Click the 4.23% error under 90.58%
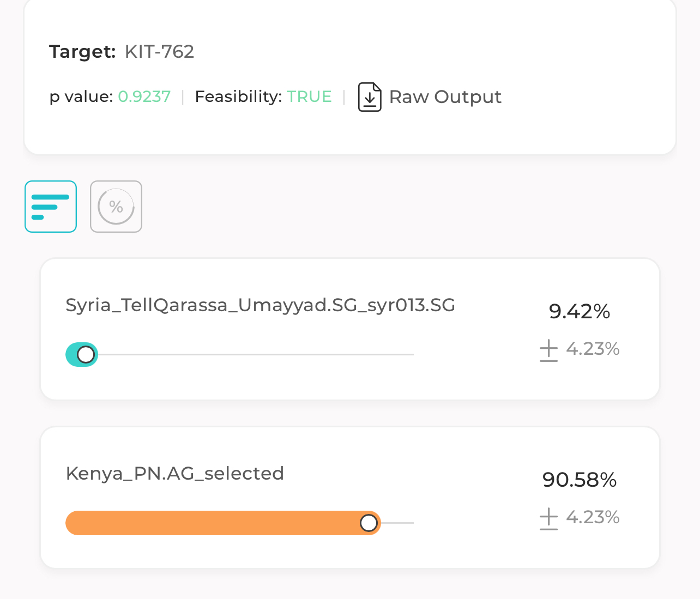The image size is (700, 599). [x=593, y=517]
